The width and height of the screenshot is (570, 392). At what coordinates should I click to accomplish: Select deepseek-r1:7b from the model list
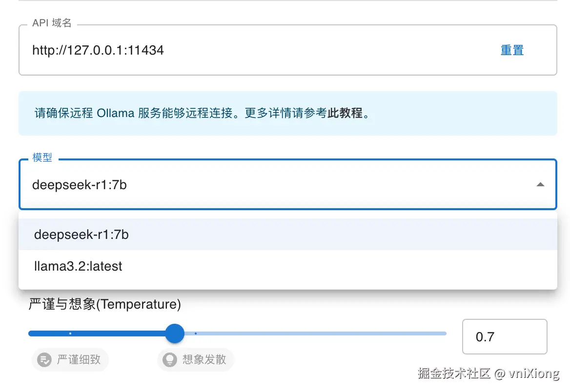click(81, 235)
